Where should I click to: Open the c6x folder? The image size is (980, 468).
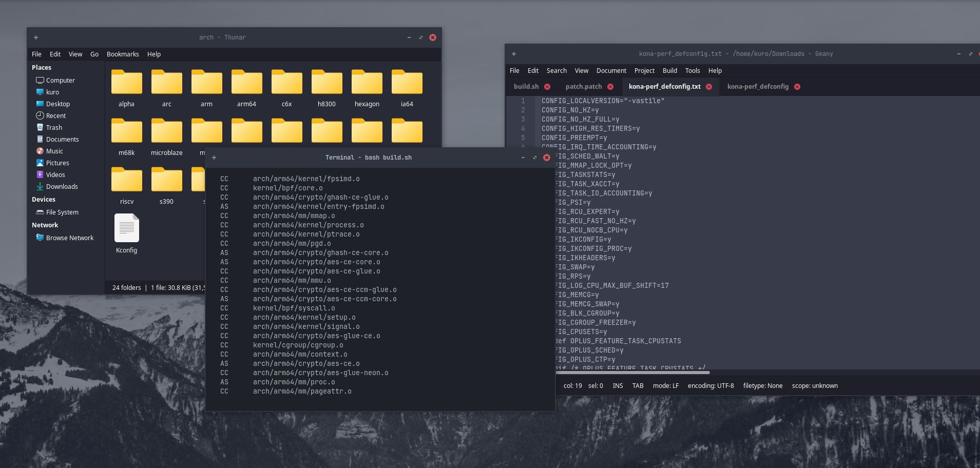click(286, 82)
